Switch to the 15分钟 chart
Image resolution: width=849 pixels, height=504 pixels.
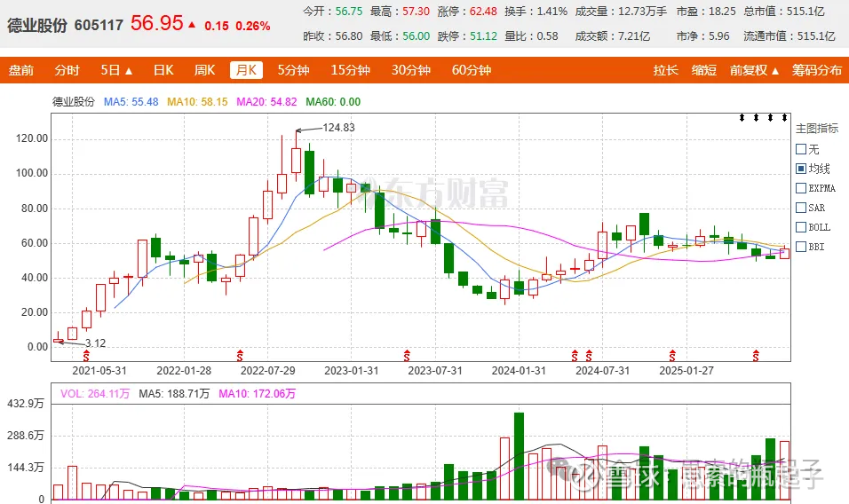click(x=350, y=70)
